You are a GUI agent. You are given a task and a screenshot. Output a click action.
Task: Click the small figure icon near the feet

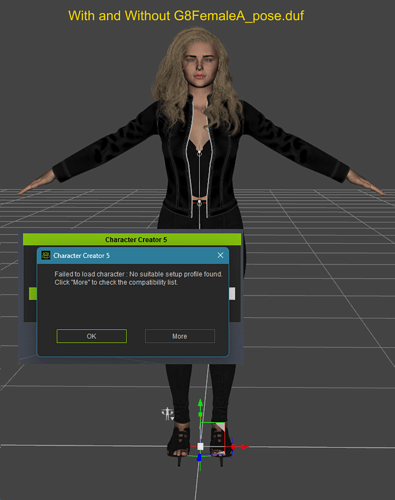click(168, 414)
